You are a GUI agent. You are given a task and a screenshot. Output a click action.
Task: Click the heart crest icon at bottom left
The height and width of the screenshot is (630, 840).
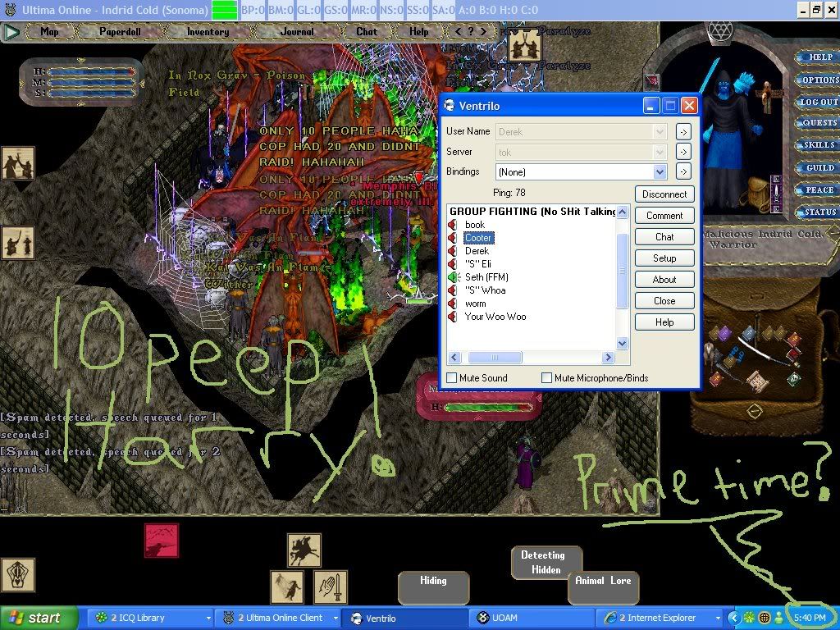18,575
